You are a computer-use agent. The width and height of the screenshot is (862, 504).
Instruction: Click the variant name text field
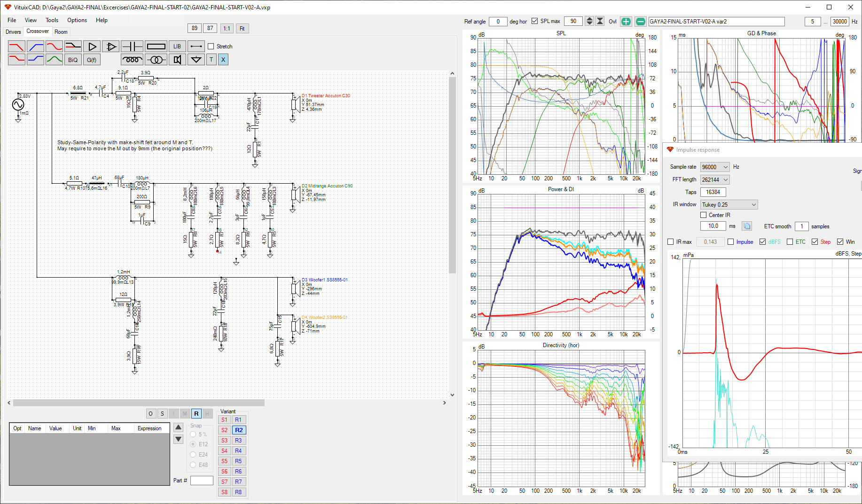click(x=716, y=22)
